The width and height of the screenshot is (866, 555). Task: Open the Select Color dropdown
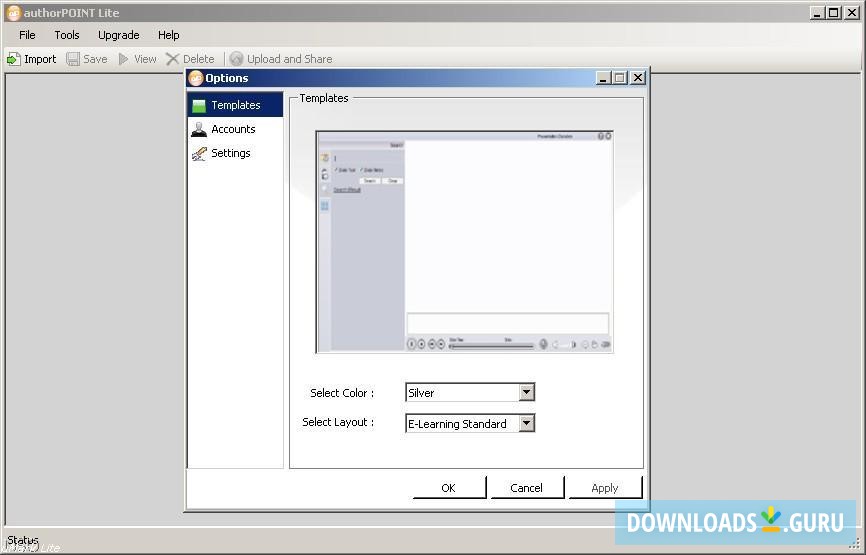pos(527,392)
